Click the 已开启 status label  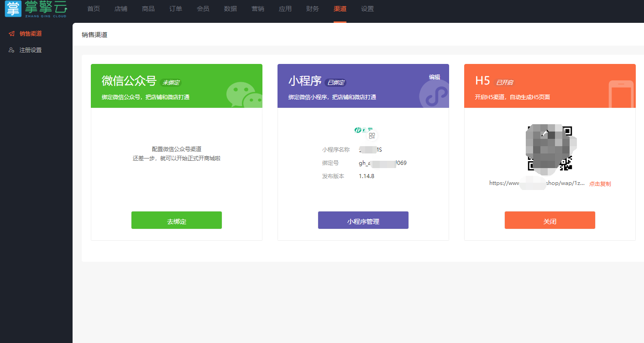point(504,83)
